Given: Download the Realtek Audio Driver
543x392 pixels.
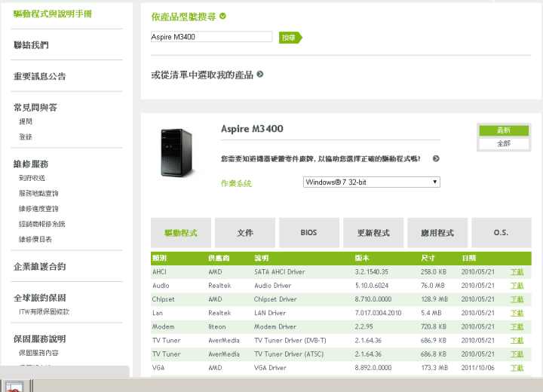Looking at the screenshot, I should (x=517, y=286).
